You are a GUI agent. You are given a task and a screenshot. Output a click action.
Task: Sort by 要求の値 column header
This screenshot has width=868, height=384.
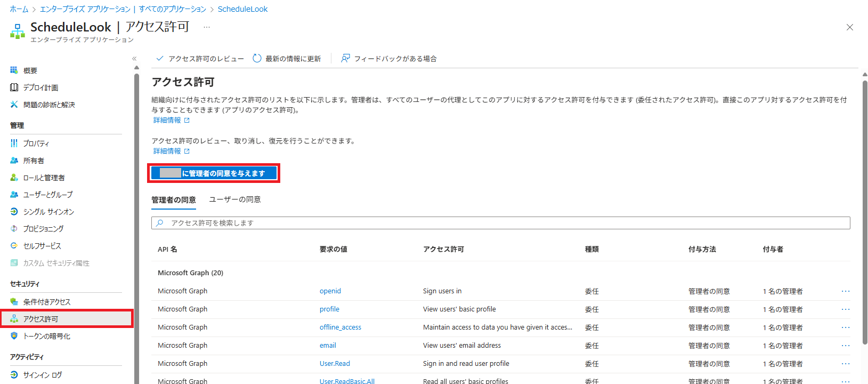coord(334,250)
